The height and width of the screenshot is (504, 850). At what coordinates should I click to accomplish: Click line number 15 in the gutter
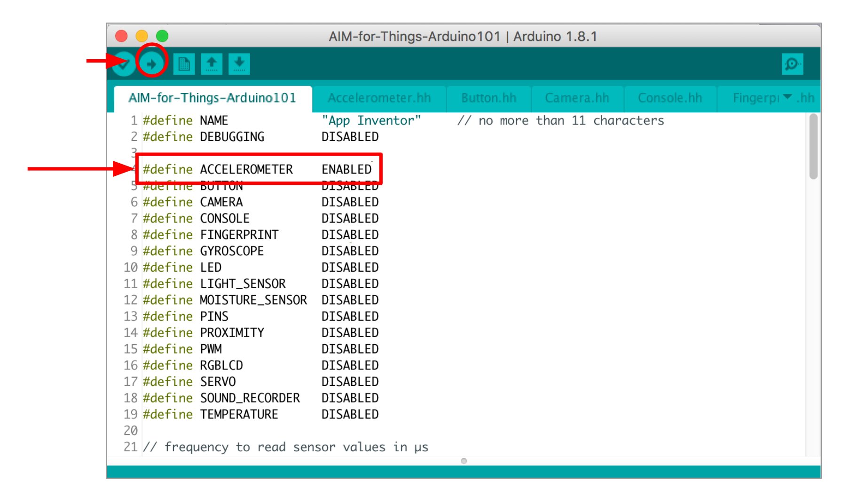(131, 349)
